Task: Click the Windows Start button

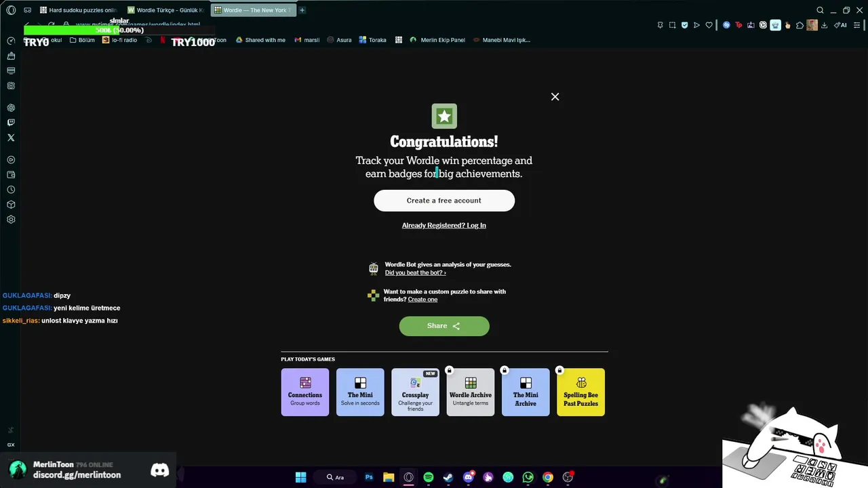Action: tap(300, 477)
